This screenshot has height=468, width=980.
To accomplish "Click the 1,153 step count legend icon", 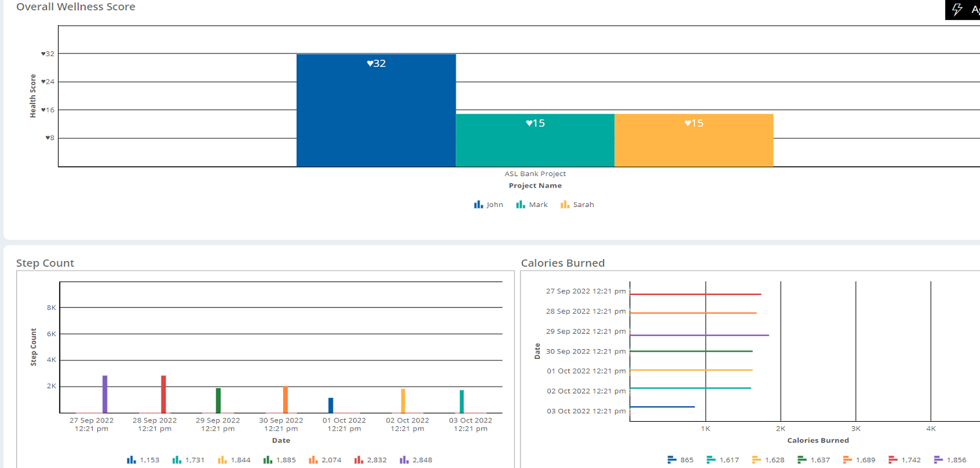I will point(131,460).
